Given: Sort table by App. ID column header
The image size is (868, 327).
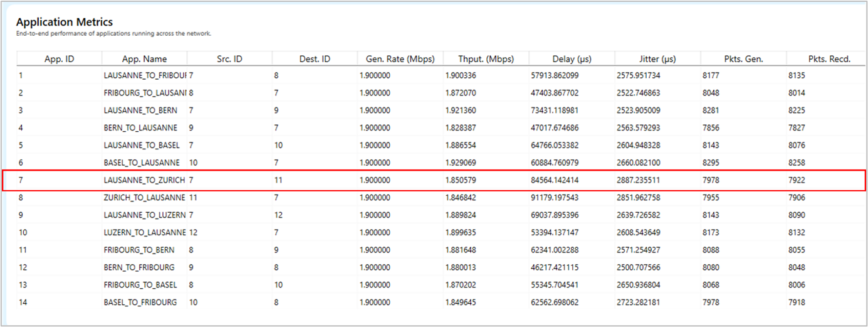Looking at the screenshot, I should point(59,59).
